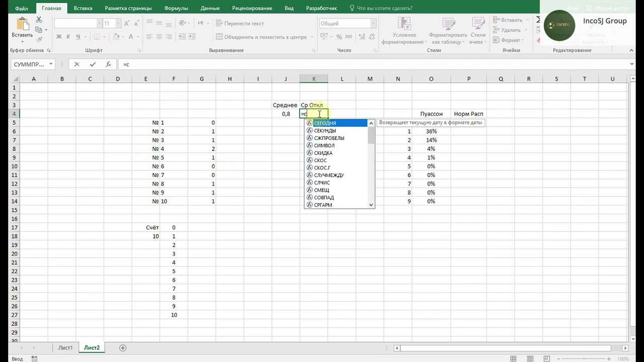Image resolution: width=644 pixels, height=362 pixels.
Task: Click the Borders icon
Action: point(96,37)
